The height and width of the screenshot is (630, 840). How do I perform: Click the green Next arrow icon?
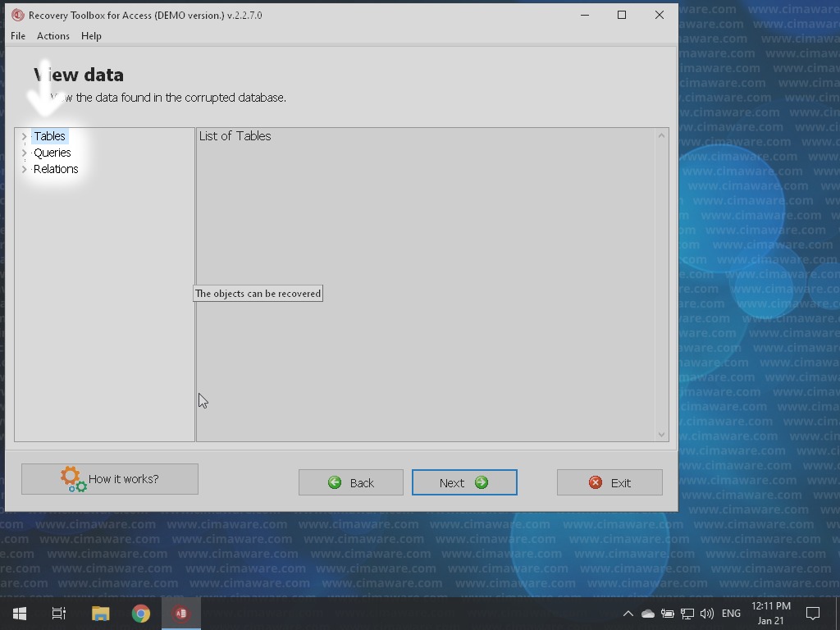point(482,482)
